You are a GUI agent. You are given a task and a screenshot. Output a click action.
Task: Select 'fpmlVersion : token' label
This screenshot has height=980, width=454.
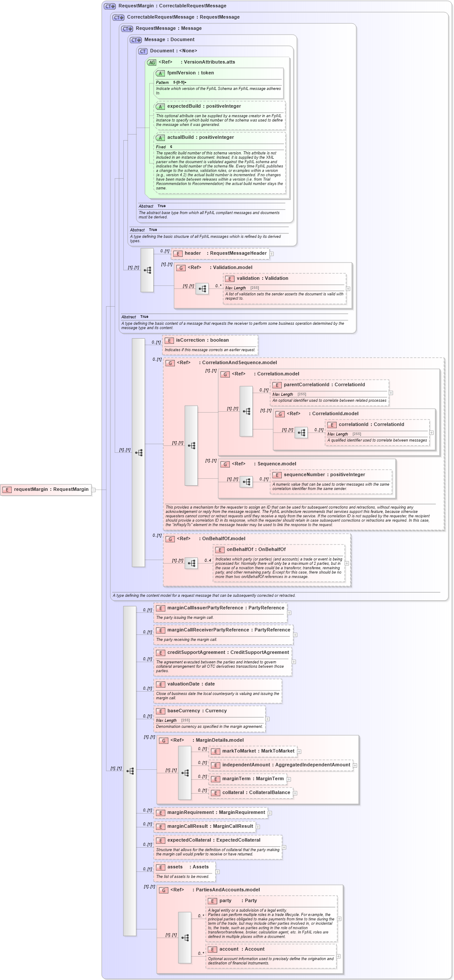coord(190,73)
